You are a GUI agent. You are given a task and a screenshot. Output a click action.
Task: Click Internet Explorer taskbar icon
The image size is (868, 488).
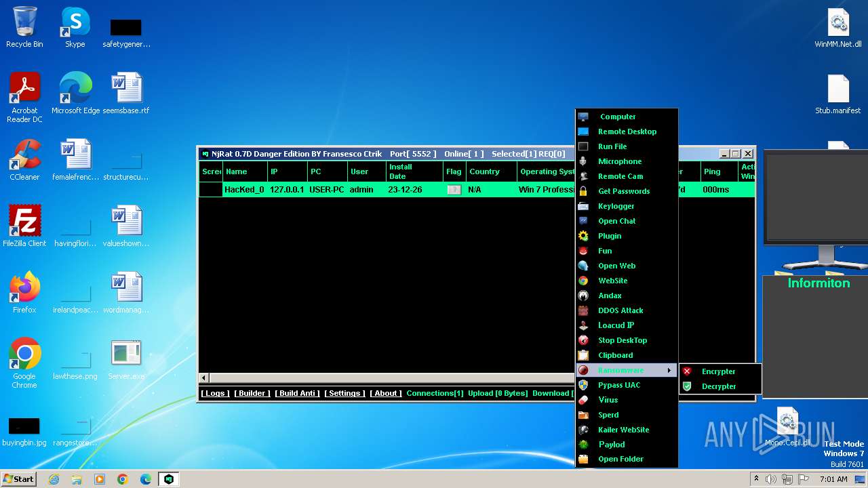click(54, 479)
